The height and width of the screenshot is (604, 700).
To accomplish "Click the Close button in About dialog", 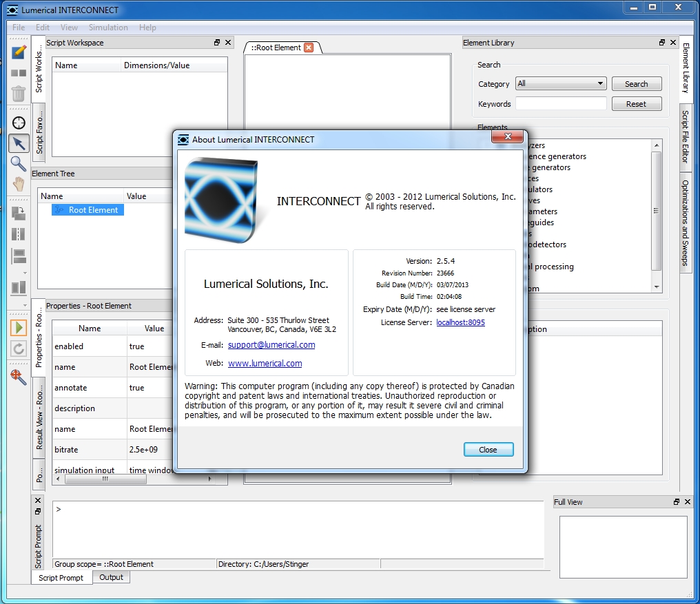I will pos(488,450).
